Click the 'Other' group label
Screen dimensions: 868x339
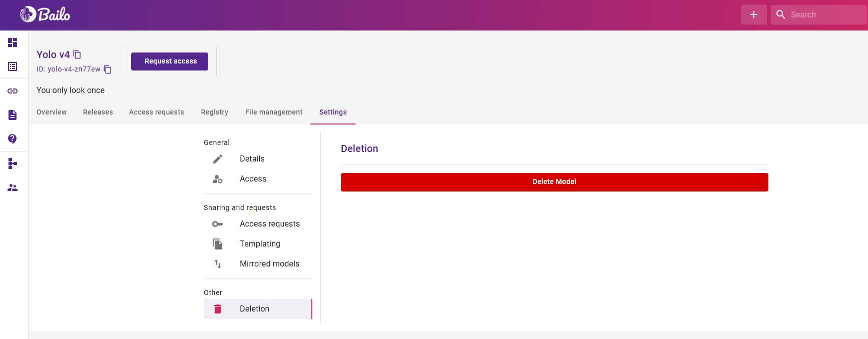coord(213,292)
